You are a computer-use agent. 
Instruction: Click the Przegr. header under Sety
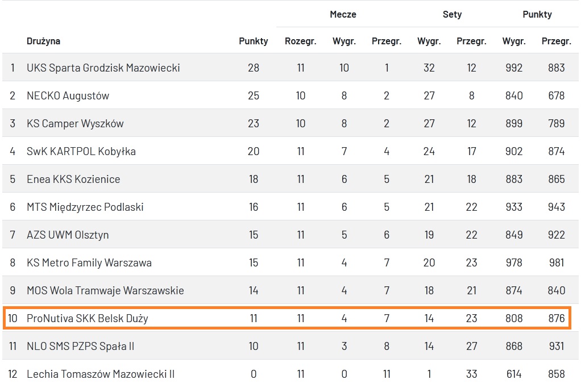[471, 41]
